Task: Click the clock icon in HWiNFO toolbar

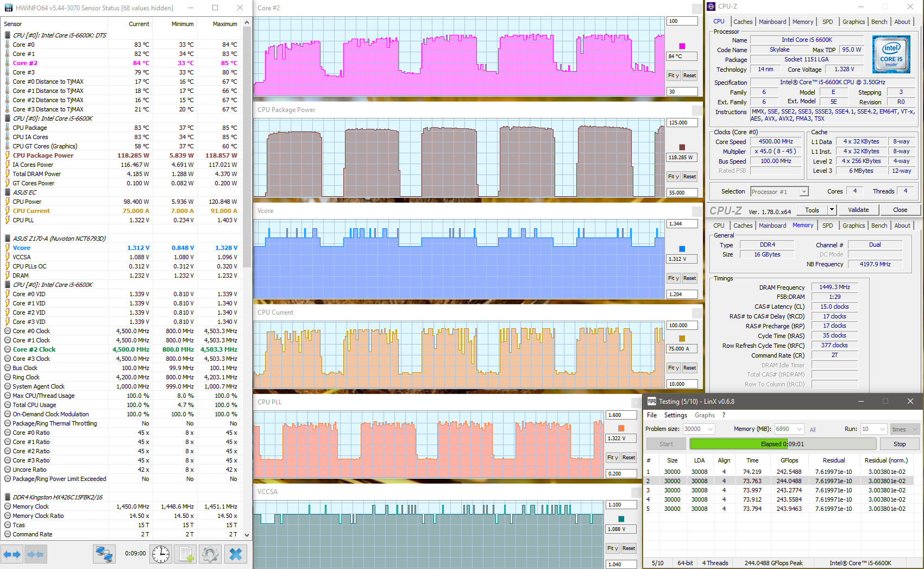Action: (x=161, y=554)
